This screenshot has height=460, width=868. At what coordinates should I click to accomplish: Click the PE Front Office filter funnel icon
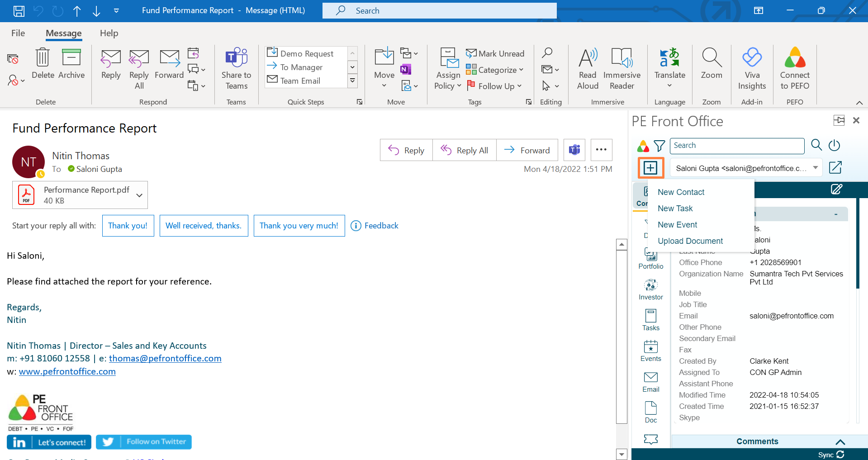(659, 146)
